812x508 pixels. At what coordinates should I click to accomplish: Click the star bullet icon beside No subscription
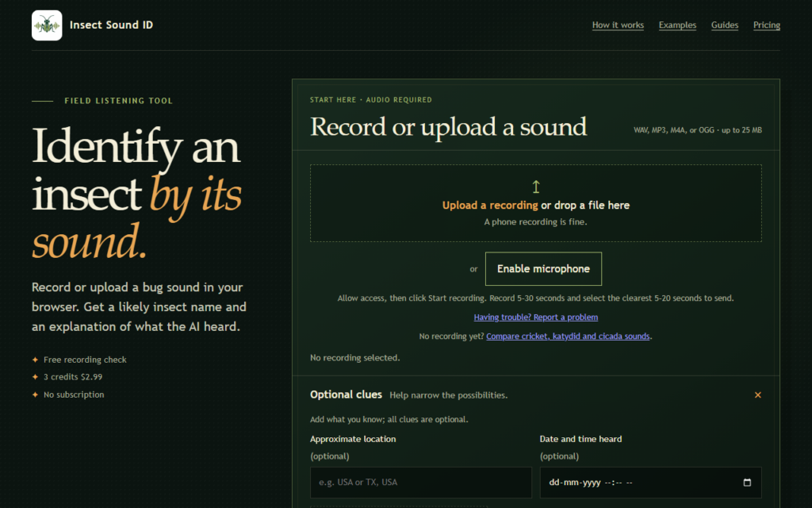pos(35,394)
